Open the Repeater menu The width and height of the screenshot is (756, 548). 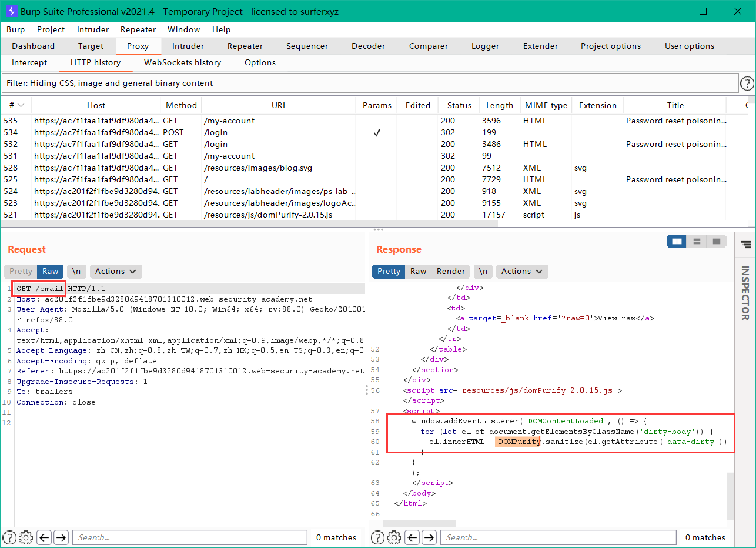click(x=138, y=29)
